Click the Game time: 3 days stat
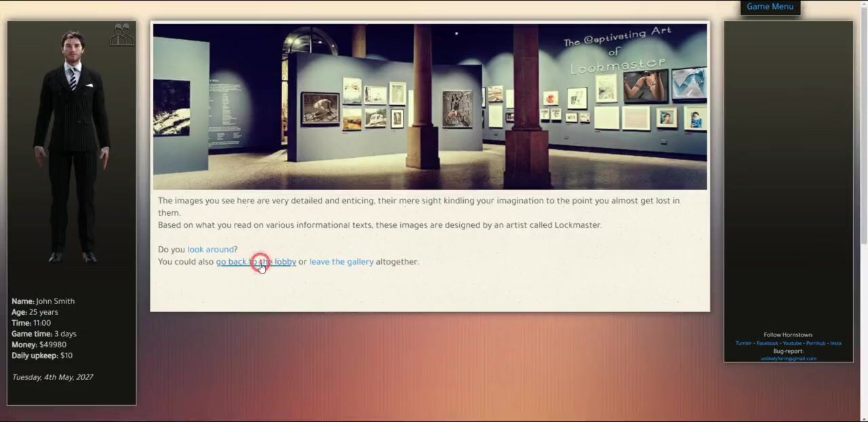The width and height of the screenshot is (868, 422). coord(44,334)
